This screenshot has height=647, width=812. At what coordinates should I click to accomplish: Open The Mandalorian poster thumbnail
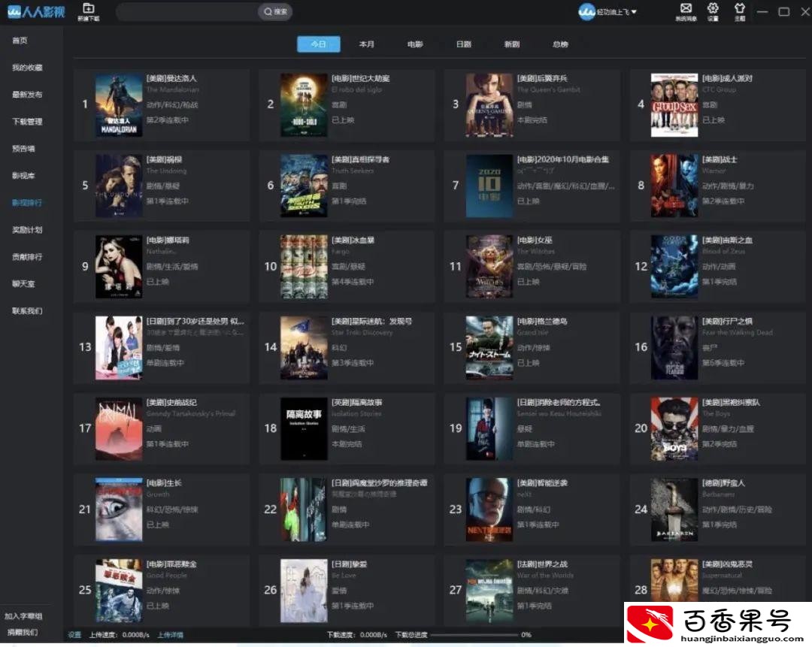pyautogui.click(x=119, y=105)
